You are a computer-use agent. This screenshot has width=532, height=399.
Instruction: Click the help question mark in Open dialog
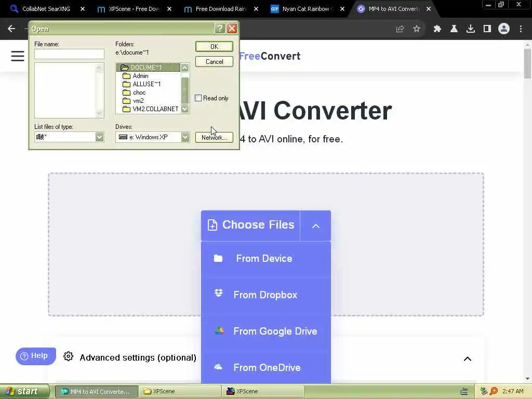[x=220, y=29]
